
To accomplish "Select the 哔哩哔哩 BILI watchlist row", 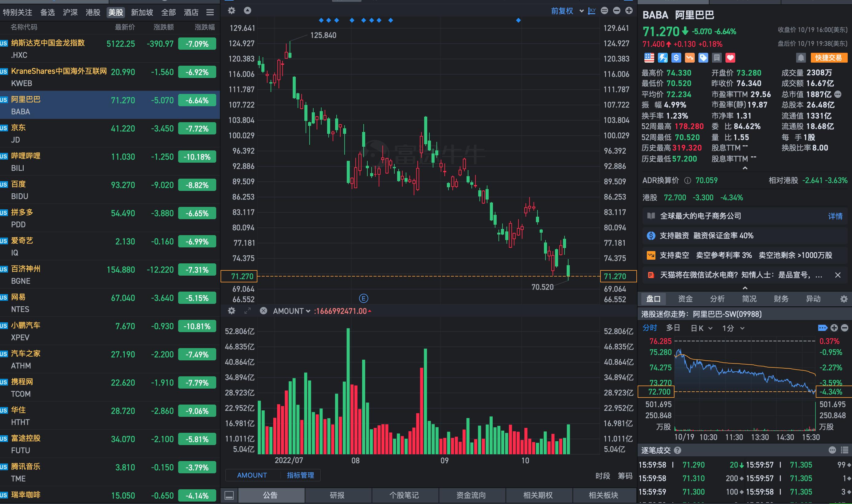I will 110,161.
